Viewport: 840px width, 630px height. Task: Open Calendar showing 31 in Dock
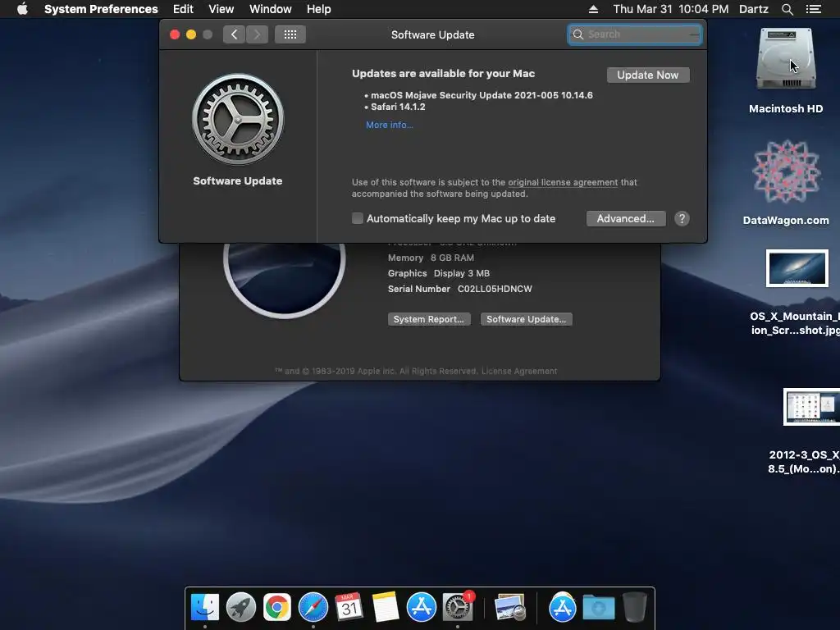[349, 608]
